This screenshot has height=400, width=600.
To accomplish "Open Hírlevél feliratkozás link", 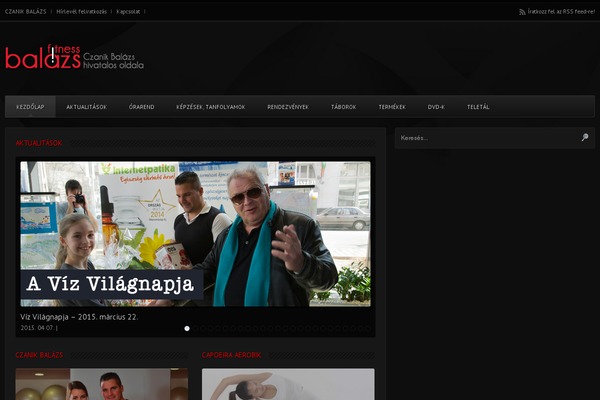I will 82,11.
